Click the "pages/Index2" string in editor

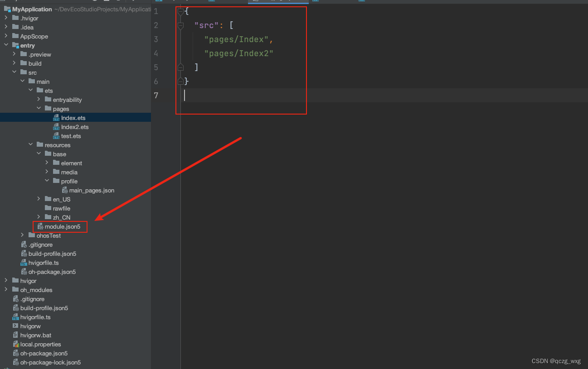coord(239,53)
